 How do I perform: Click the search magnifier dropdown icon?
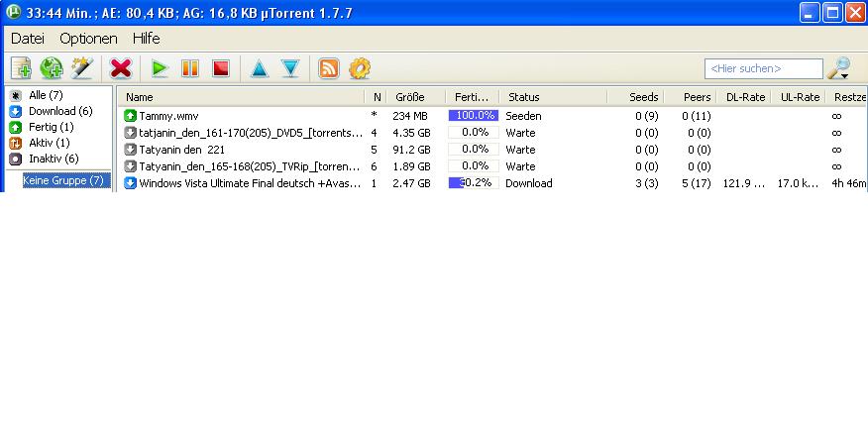pos(838,68)
